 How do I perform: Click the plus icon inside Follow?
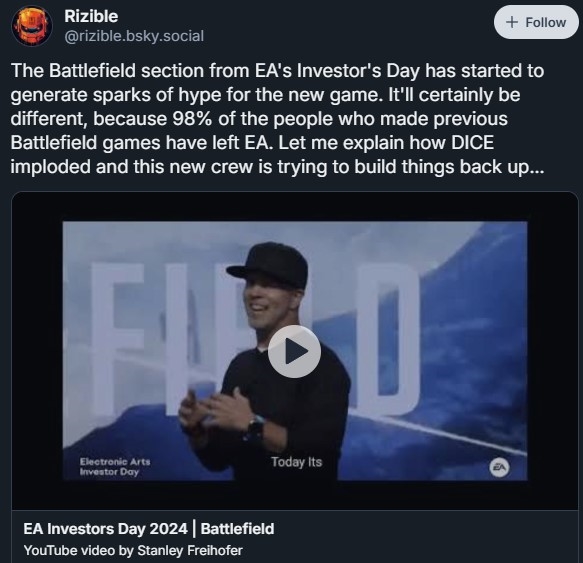(x=512, y=22)
